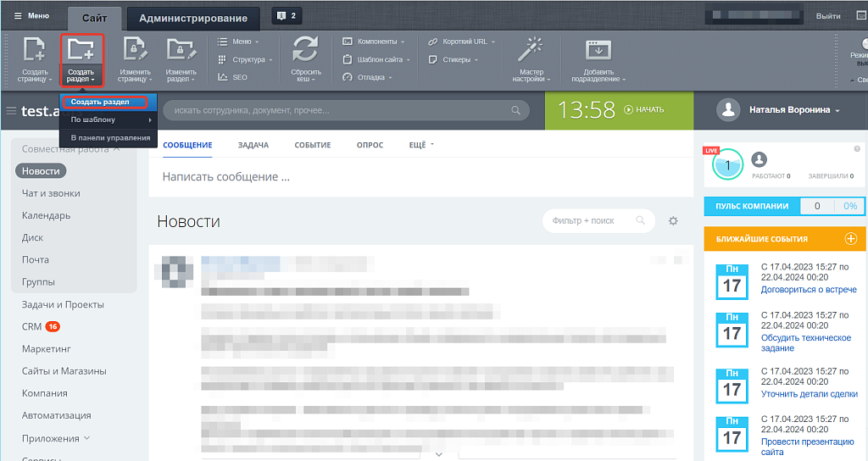Click the magnifier in Фильтр + поиск field

click(x=640, y=220)
